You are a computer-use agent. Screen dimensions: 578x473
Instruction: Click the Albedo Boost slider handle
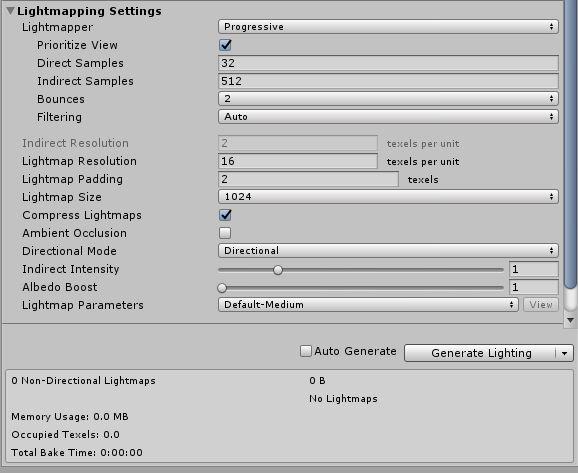click(x=222, y=288)
